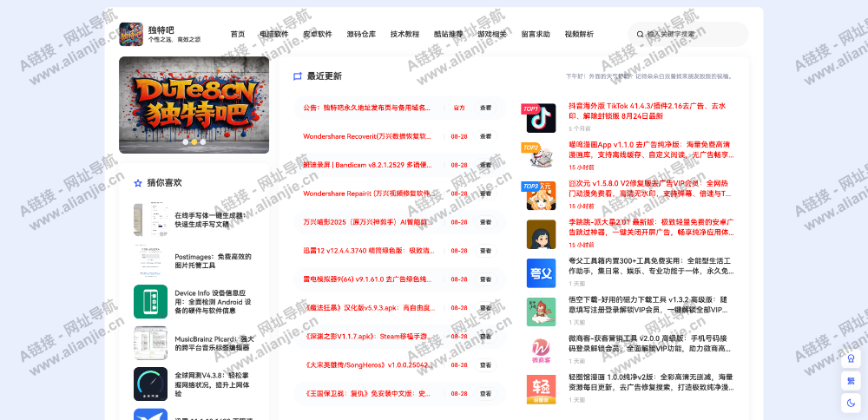Open the 雷电模拟器9(64) post link

click(366, 279)
